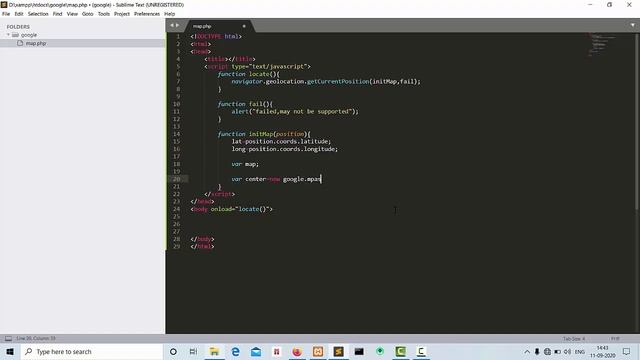640x360 pixels.
Task: Open the tab list dropdown arrow
Action: pos(633,25)
